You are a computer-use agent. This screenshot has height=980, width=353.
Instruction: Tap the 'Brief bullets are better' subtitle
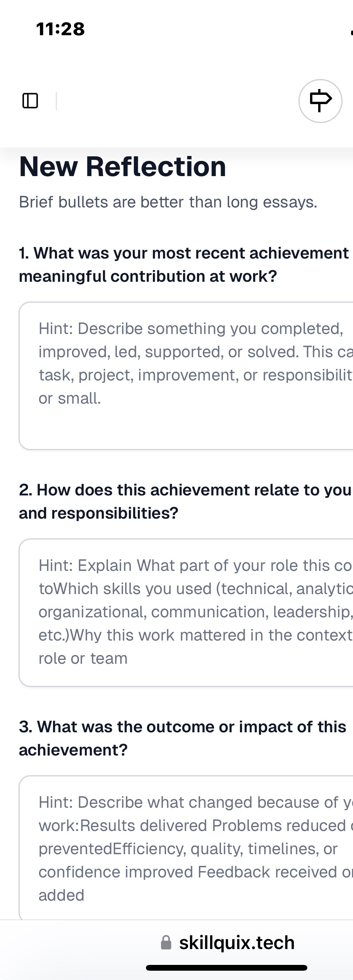tap(168, 202)
